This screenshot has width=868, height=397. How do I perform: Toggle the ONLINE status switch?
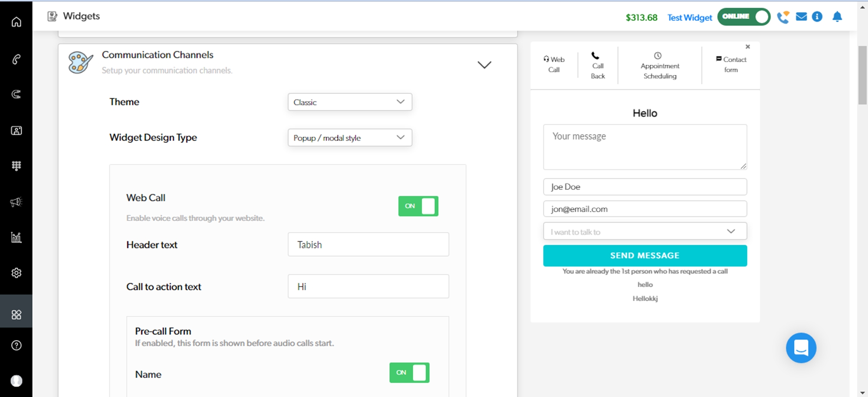point(743,17)
